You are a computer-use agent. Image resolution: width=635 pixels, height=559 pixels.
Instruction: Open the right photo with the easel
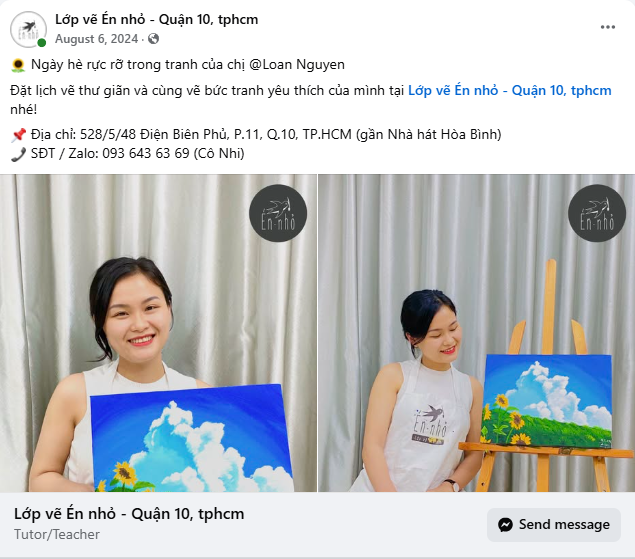(477, 333)
